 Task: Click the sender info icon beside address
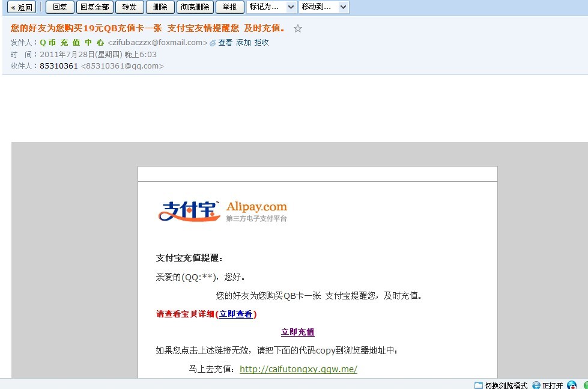[x=213, y=43]
